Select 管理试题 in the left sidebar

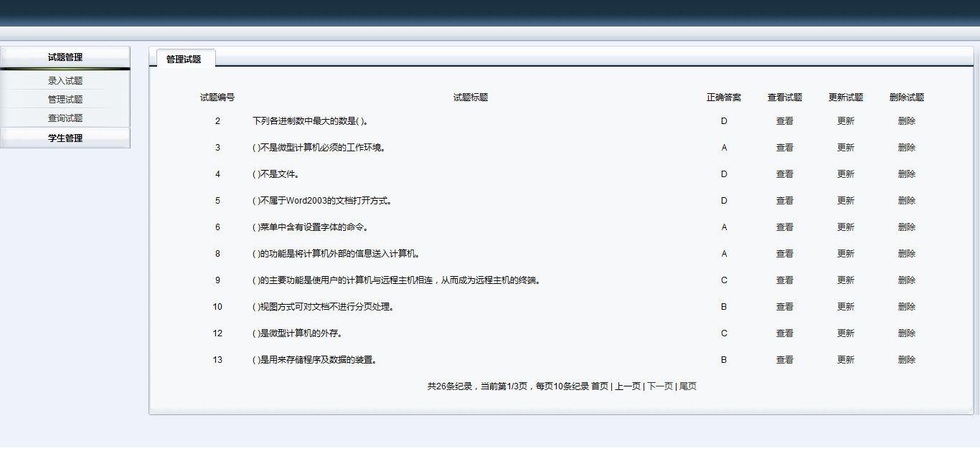tap(65, 99)
